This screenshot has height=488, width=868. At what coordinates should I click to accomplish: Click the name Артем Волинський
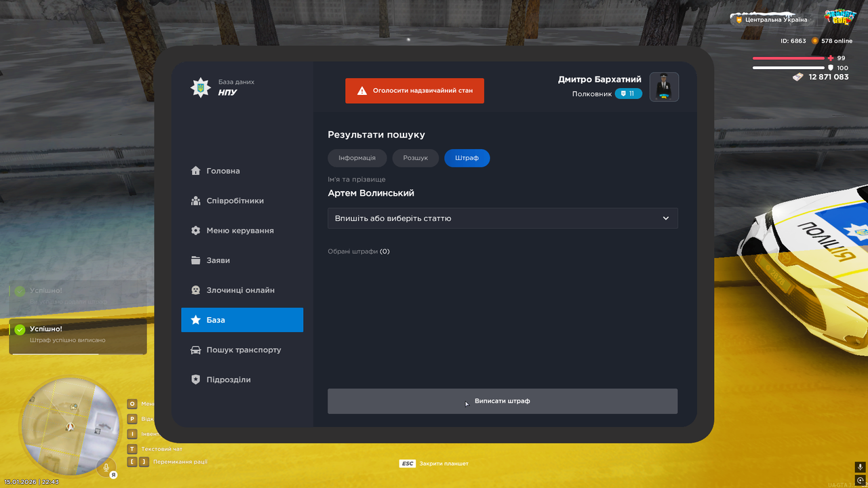(x=371, y=193)
